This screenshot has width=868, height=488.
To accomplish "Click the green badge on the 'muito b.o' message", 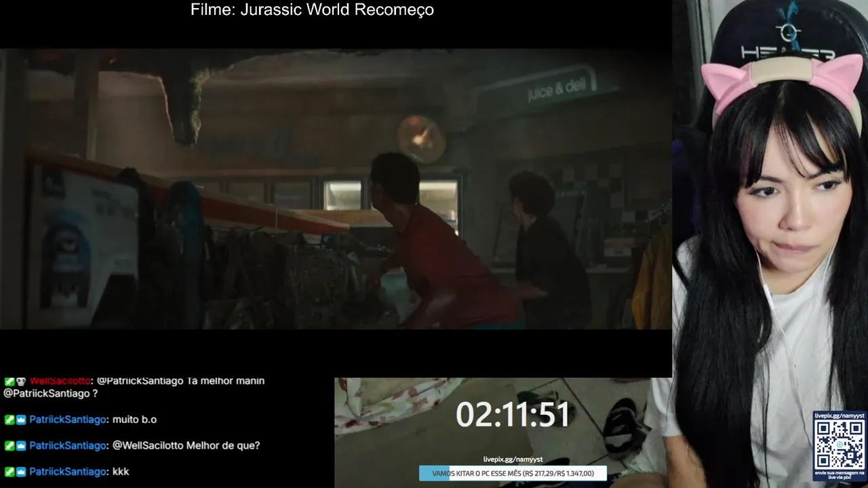I will (9, 420).
